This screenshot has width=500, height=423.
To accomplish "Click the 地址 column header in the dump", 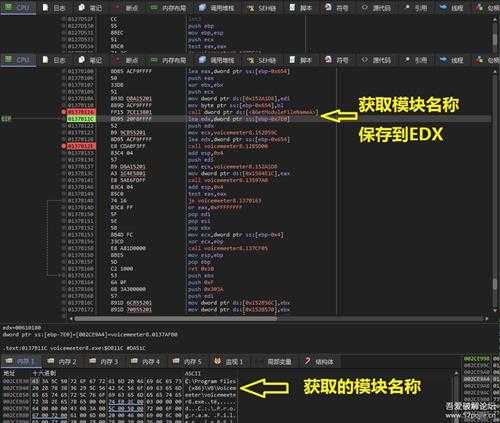I will 9,373.
